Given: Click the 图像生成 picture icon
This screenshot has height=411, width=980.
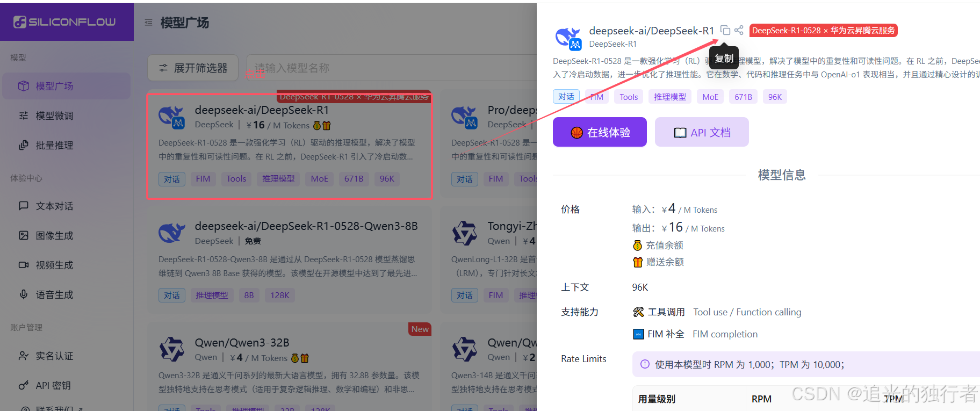Looking at the screenshot, I should tap(24, 235).
